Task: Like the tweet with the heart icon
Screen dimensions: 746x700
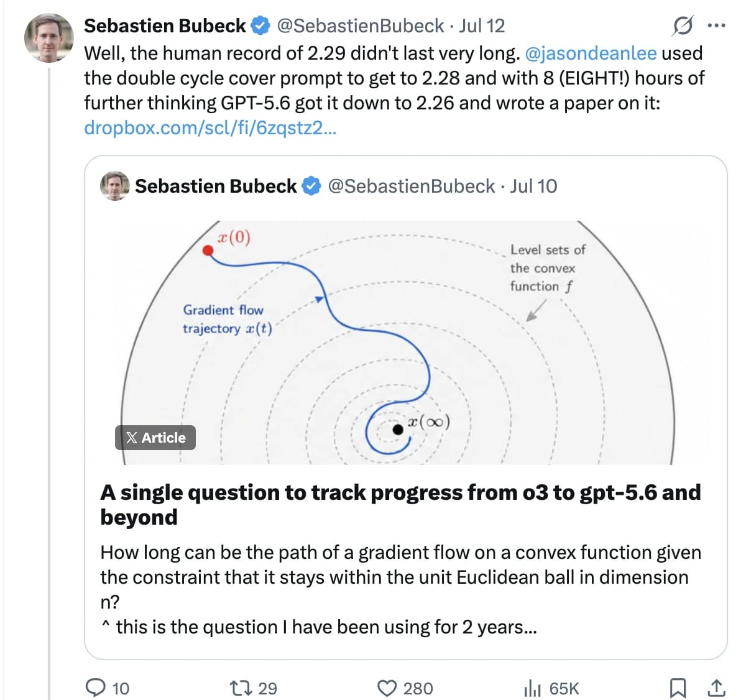Action: (405, 688)
